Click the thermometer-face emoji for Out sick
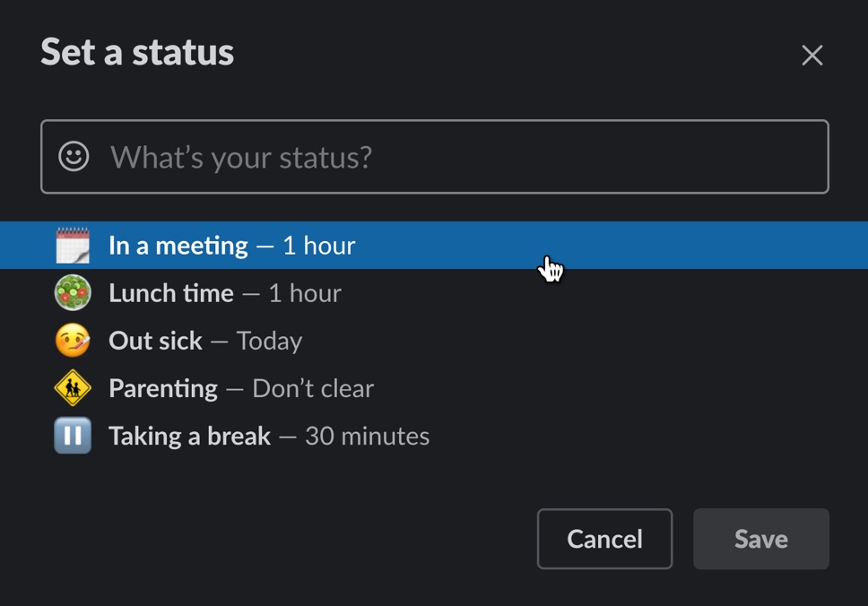Image resolution: width=868 pixels, height=606 pixels. 72,340
